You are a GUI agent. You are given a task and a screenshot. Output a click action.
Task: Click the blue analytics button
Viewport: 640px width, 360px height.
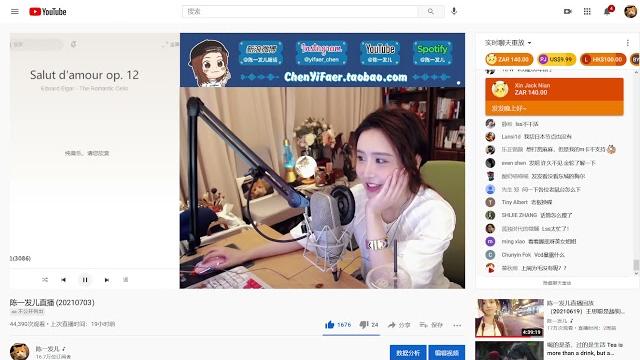pos(408,353)
